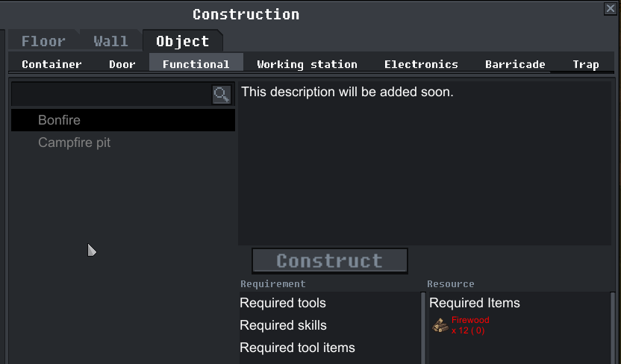Select Campfire pit in the list
621x364 pixels.
[75, 142]
